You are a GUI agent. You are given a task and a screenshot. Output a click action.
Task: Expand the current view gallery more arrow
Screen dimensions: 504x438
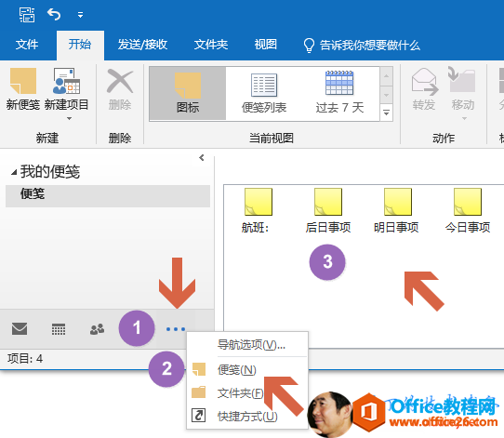coord(386,113)
